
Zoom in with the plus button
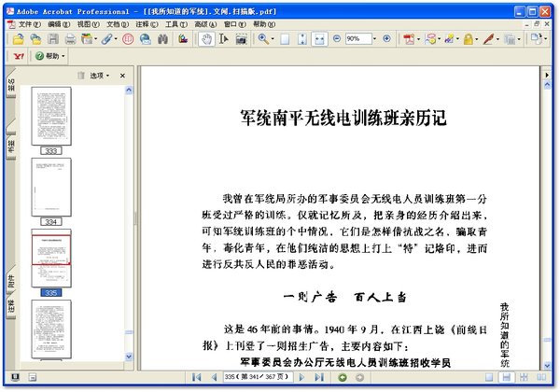386,38
